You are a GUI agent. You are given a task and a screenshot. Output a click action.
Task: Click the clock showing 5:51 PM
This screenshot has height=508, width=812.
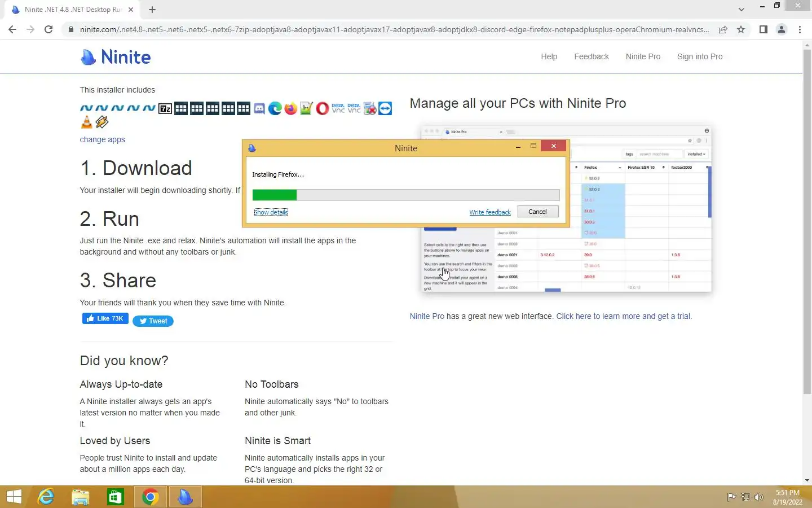787,493
